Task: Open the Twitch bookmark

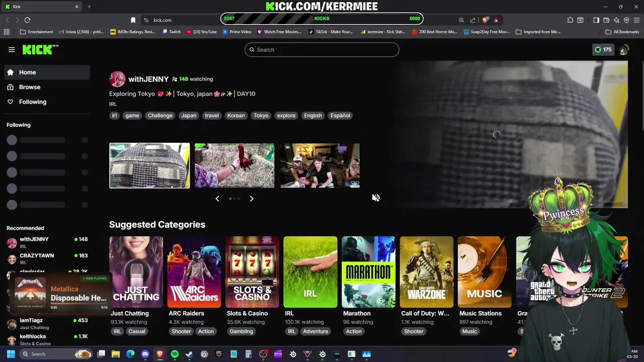Action: point(171,32)
